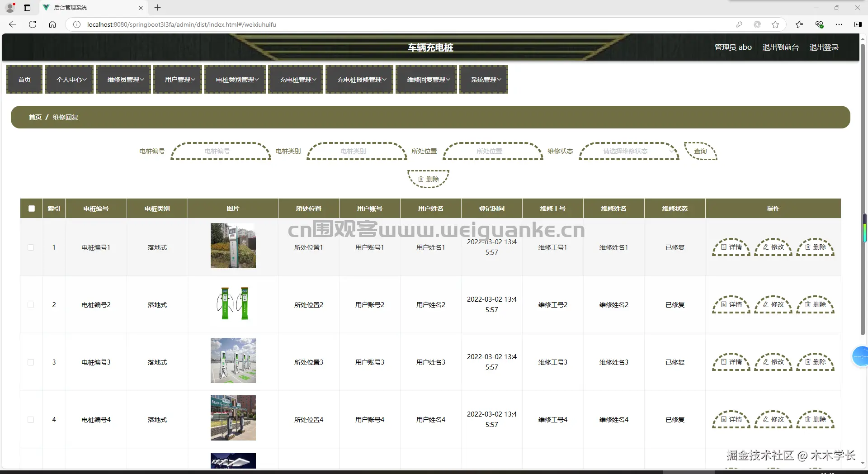The width and height of the screenshot is (868, 474).
Task: View site information icon in address bar
Action: click(x=77, y=24)
